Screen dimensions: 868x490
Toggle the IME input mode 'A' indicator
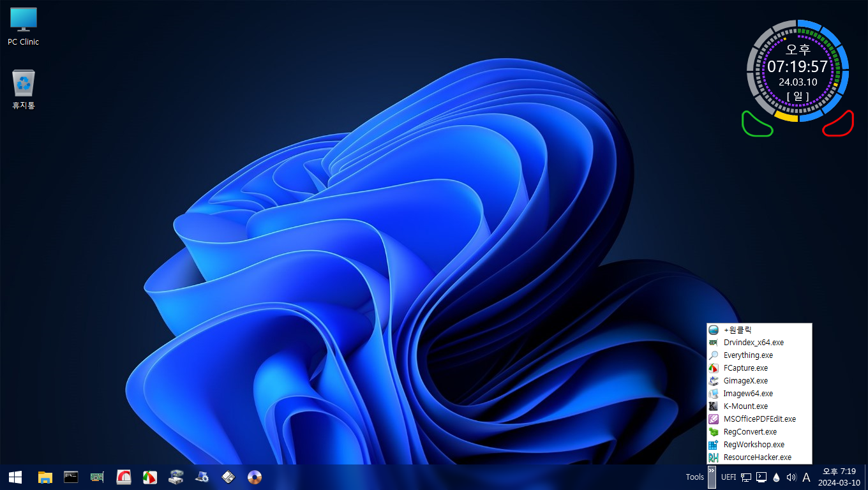(806, 477)
